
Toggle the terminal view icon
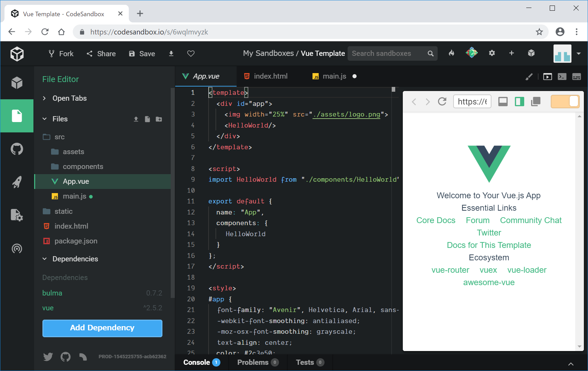click(x=562, y=77)
